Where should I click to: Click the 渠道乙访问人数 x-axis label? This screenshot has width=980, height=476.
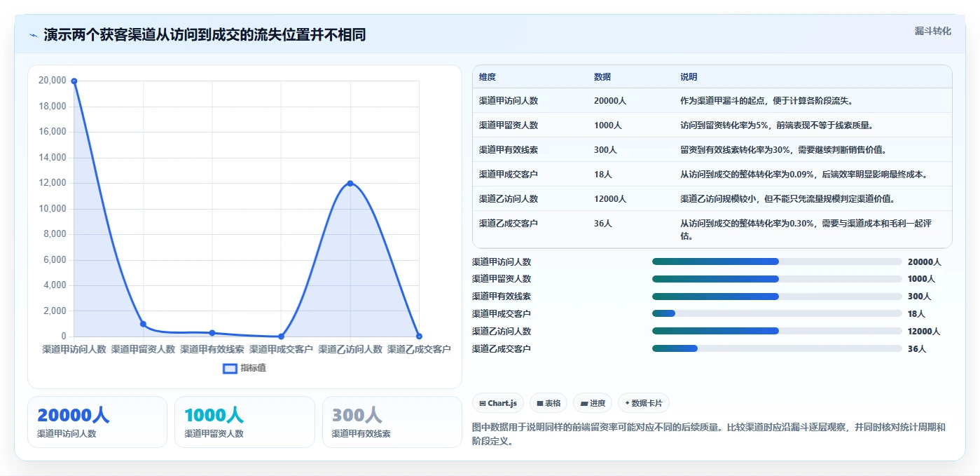(x=350, y=349)
